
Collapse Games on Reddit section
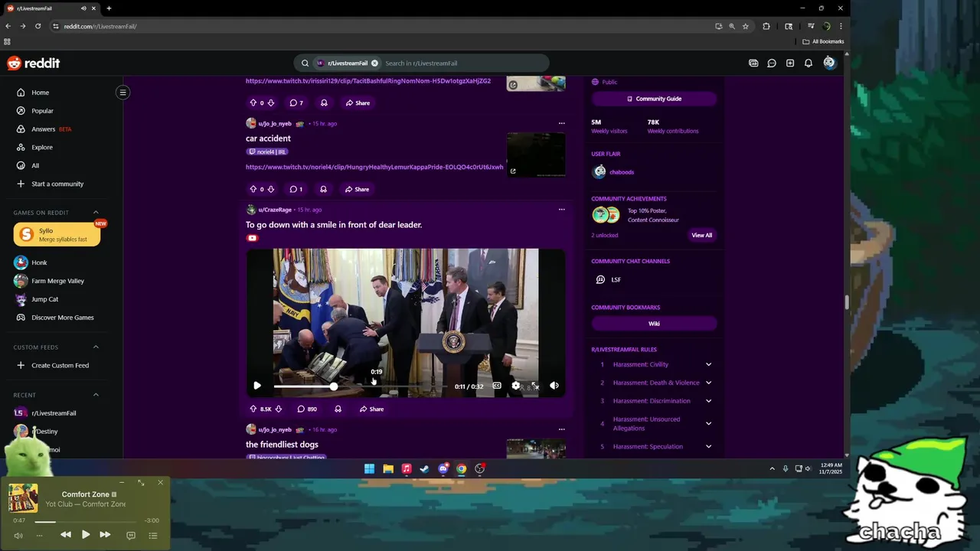[x=96, y=213]
